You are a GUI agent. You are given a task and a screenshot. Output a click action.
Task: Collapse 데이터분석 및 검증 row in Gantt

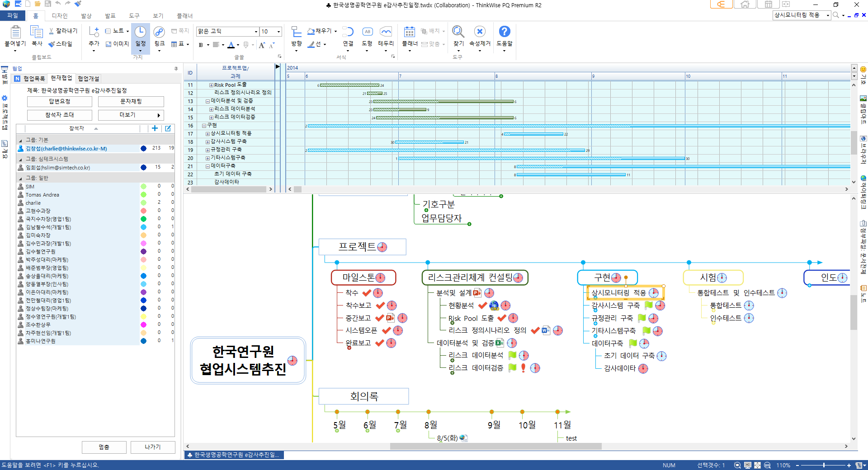208,101
